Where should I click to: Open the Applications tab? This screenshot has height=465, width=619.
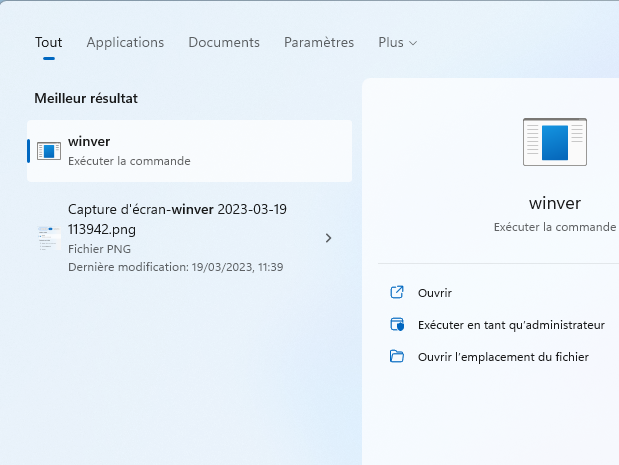click(x=125, y=42)
